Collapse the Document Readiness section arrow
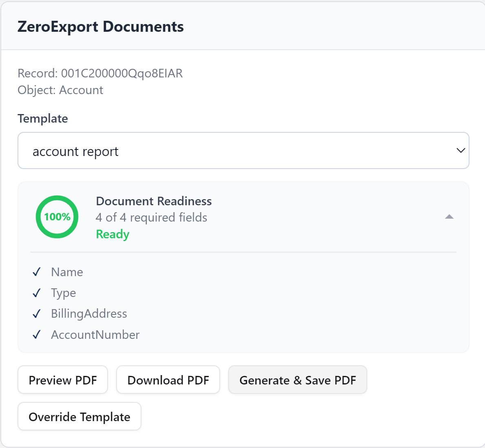The width and height of the screenshot is (485, 448). point(449,217)
